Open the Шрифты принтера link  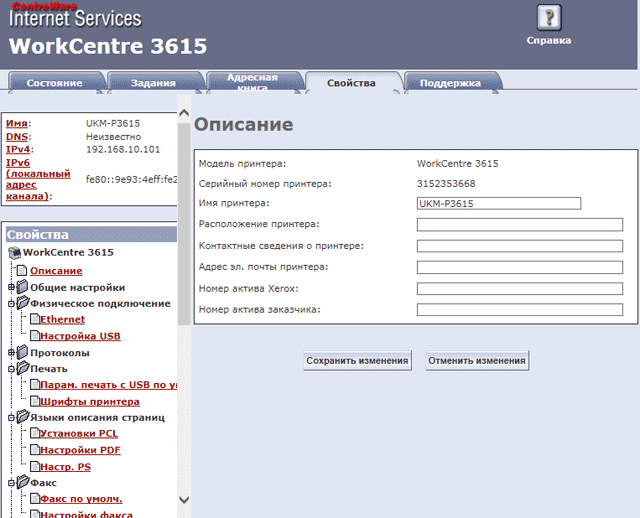(x=90, y=402)
